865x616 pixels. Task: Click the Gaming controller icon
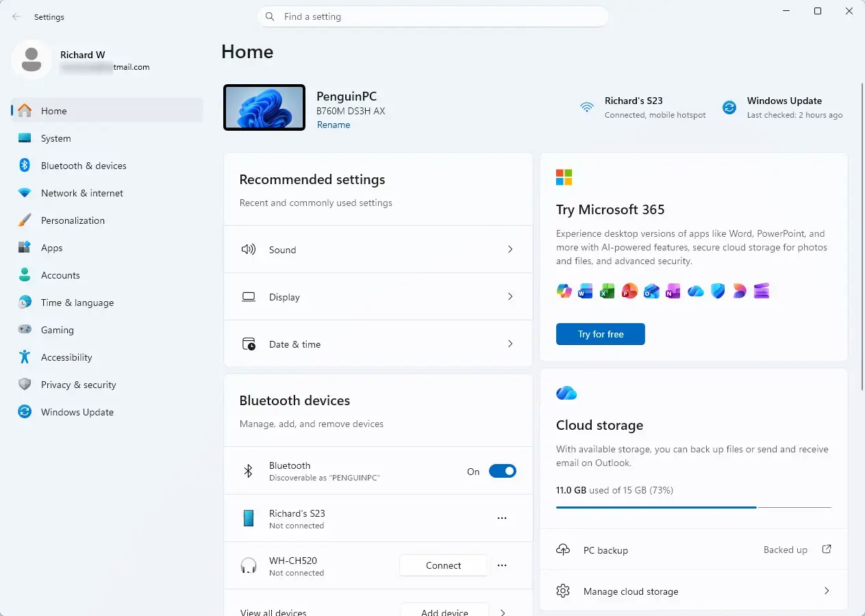(25, 329)
